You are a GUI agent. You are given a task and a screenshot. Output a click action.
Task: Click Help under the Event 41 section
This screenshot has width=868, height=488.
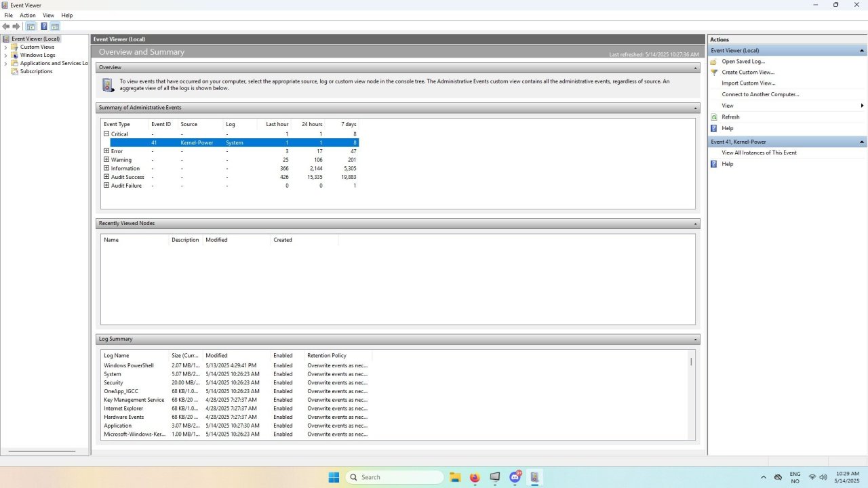[727, 163]
